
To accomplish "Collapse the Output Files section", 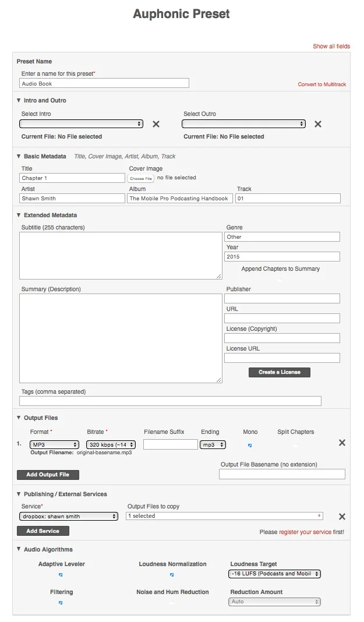I will pos(19,418).
